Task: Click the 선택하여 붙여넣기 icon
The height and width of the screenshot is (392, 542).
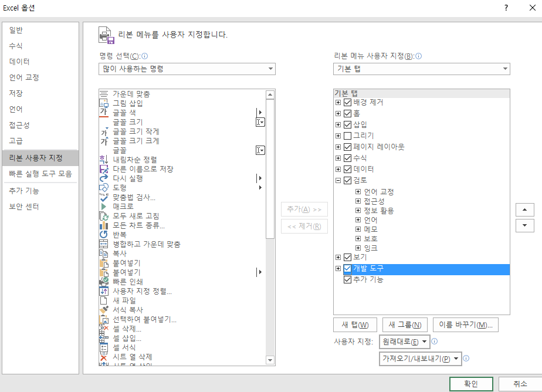Action: [x=104, y=319]
